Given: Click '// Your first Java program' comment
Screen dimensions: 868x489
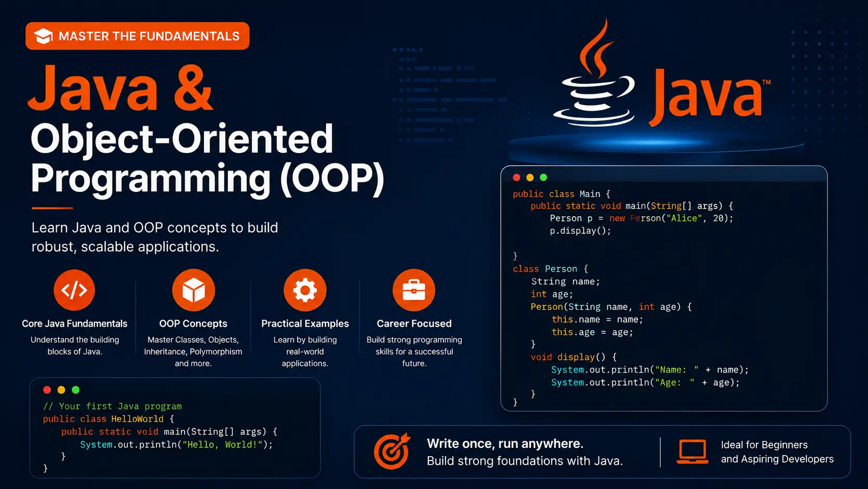Looking at the screenshot, I should [x=112, y=406].
